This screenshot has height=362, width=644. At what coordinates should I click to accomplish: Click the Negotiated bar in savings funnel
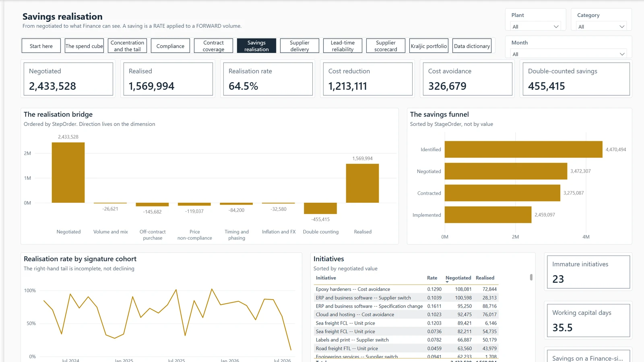506,171
